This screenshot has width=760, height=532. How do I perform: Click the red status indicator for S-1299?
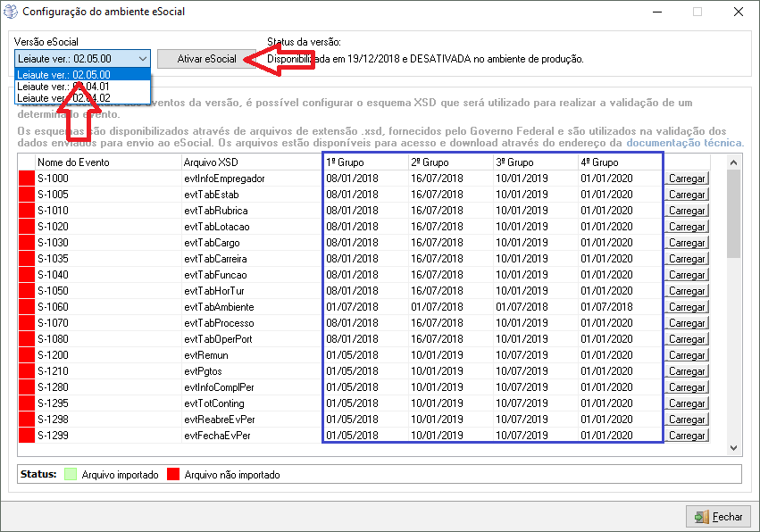tap(27, 436)
